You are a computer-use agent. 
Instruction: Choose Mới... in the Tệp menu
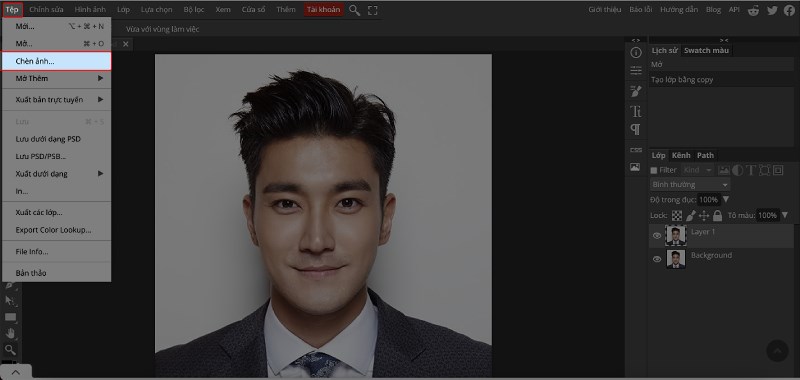click(x=57, y=27)
